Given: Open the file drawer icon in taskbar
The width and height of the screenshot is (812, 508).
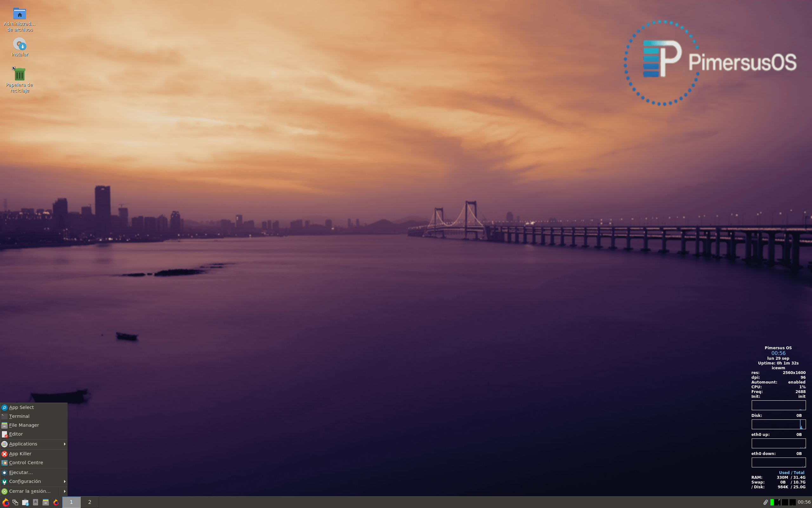Looking at the screenshot, I should pyautogui.click(x=46, y=502).
